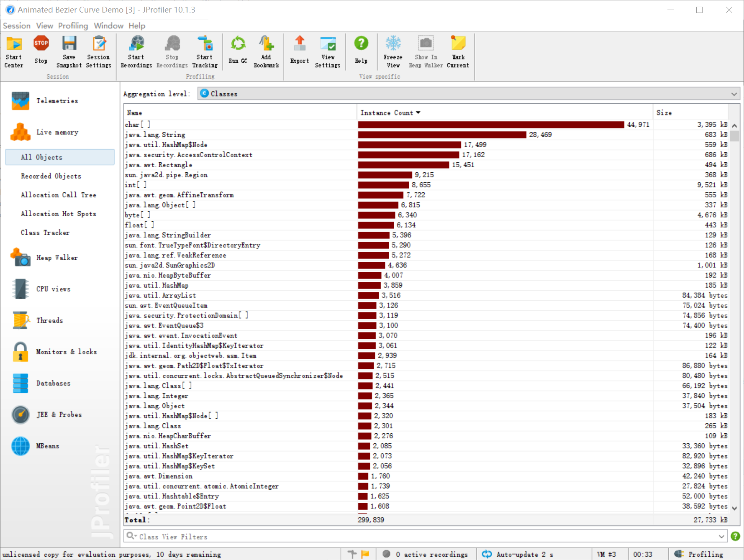Expand Class View Filters dropdown arrow
Screen dimensions: 744x560
(721, 536)
